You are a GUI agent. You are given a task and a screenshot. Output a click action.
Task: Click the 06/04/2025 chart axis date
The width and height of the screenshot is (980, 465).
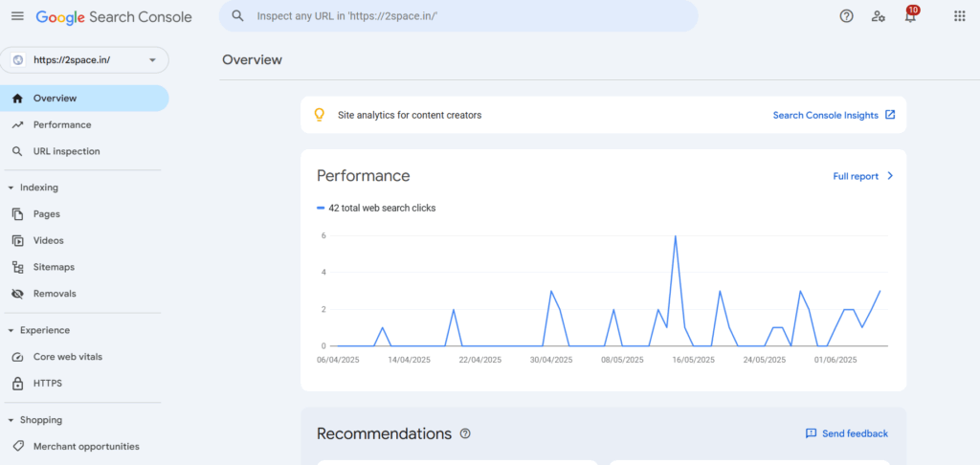[338, 360]
